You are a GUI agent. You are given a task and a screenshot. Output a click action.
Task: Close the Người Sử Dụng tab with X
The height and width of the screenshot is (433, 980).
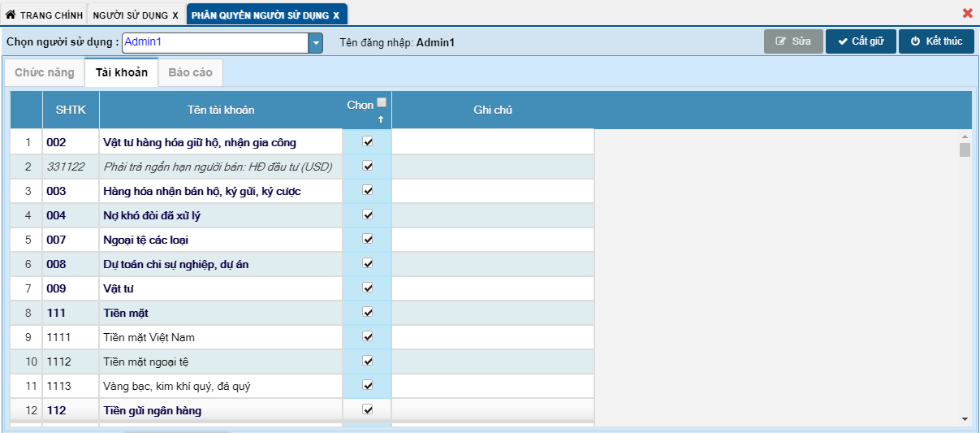175,15
